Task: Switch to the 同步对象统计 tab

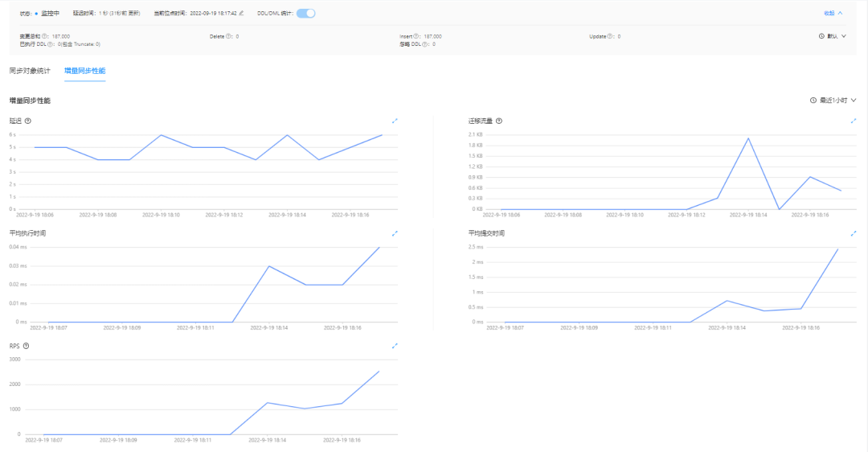Action: (x=30, y=71)
